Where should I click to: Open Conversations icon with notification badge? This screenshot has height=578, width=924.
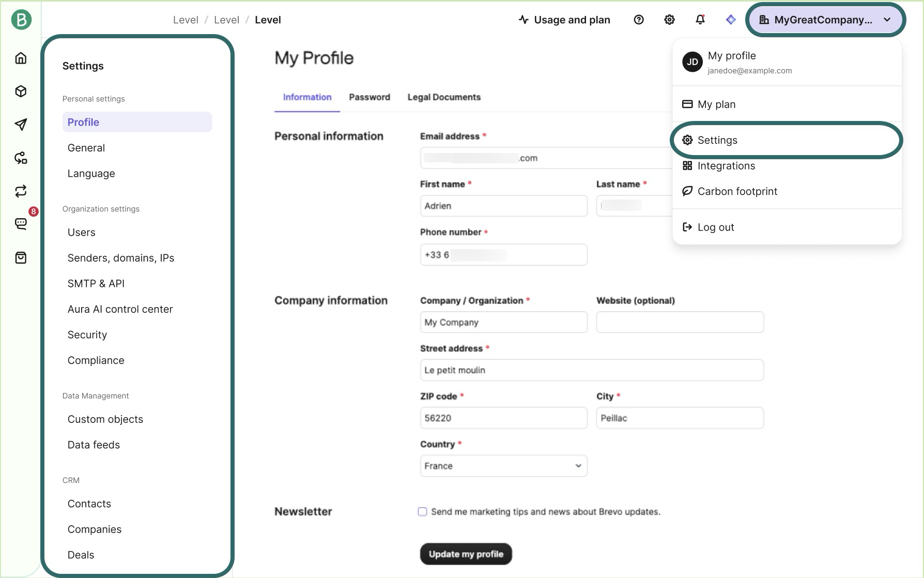[21, 224]
